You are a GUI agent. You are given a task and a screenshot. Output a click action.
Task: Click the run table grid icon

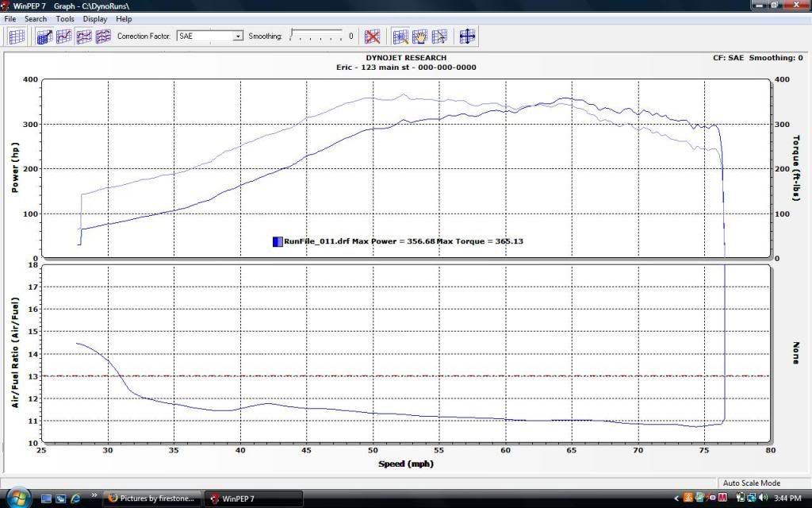(16, 37)
